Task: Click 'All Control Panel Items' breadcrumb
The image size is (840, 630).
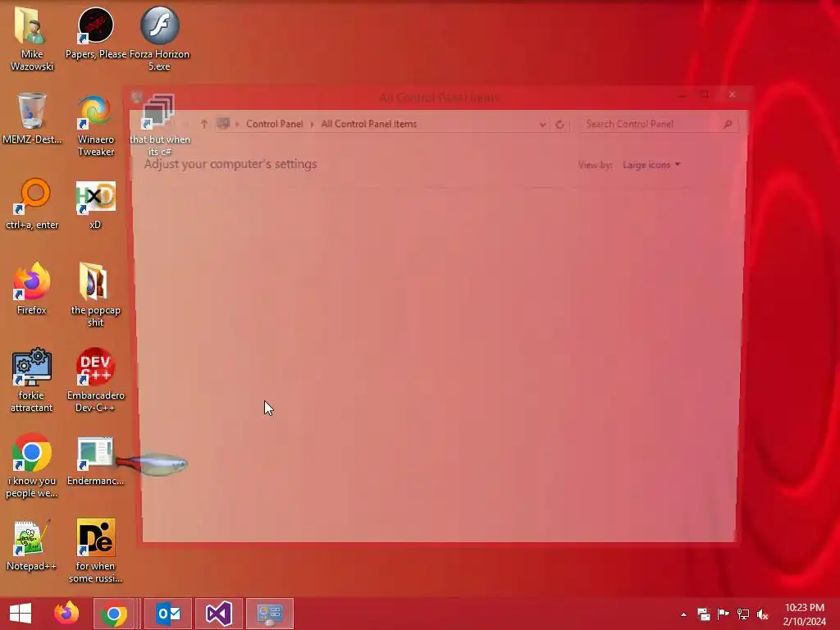Action: coord(368,124)
